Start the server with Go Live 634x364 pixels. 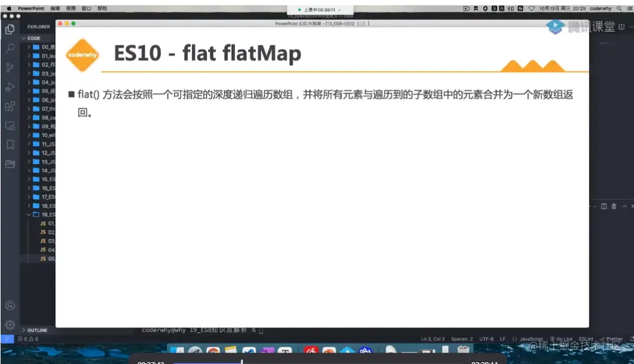coord(561,339)
